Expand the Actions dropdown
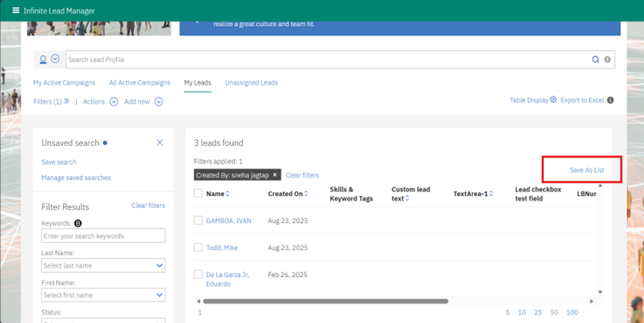The image size is (644, 323). [114, 102]
